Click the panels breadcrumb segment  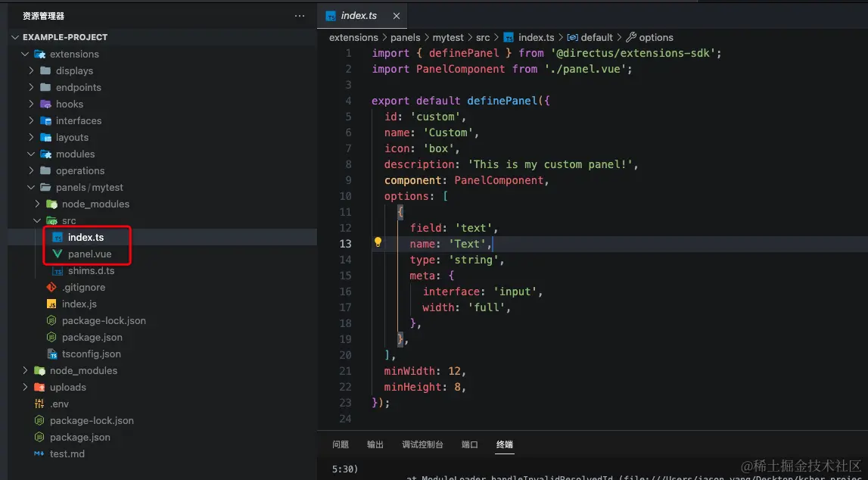tap(405, 38)
